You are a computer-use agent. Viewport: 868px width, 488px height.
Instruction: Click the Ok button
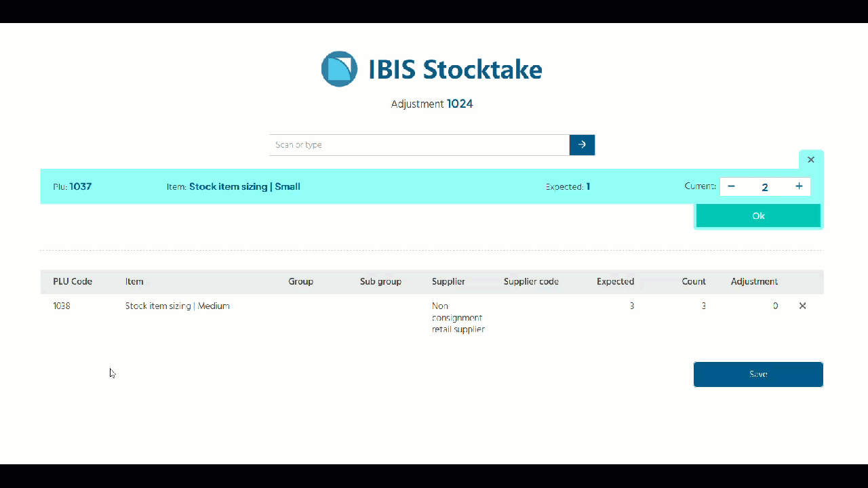[758, 216]
